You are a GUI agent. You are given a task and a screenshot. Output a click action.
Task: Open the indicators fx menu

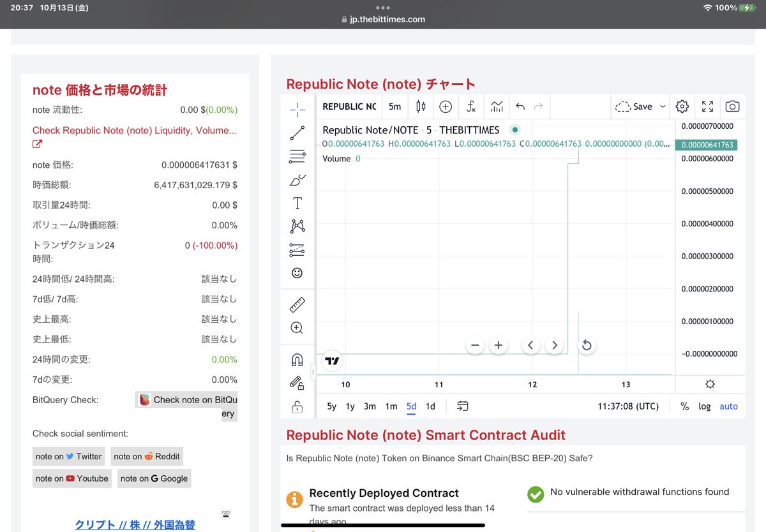coord(471,107)
